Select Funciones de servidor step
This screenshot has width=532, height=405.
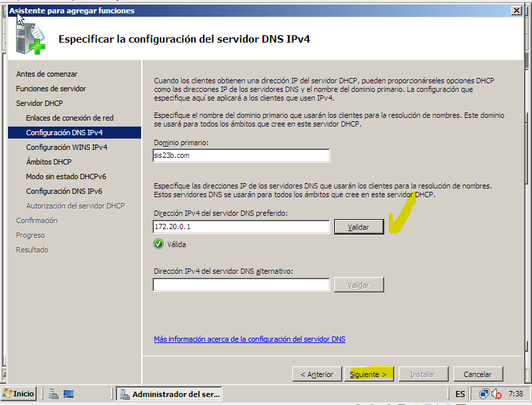coord(51,89)
